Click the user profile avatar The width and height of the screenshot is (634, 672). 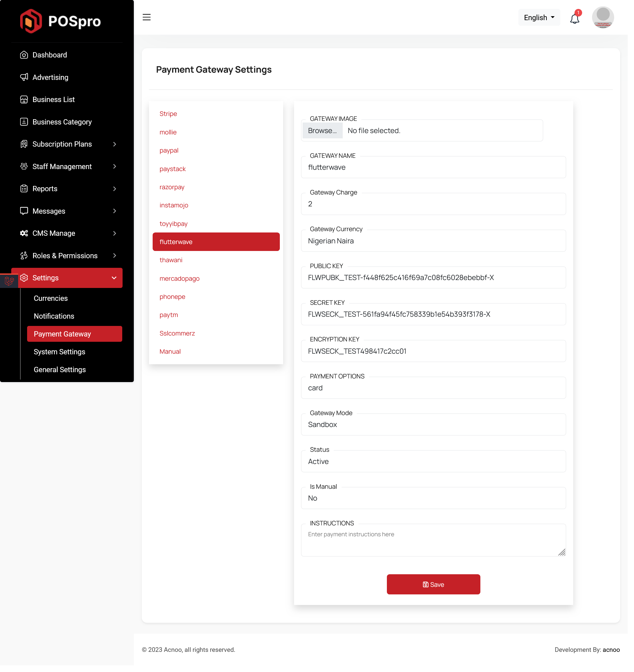pyautogui.click(x=603, y=17)
